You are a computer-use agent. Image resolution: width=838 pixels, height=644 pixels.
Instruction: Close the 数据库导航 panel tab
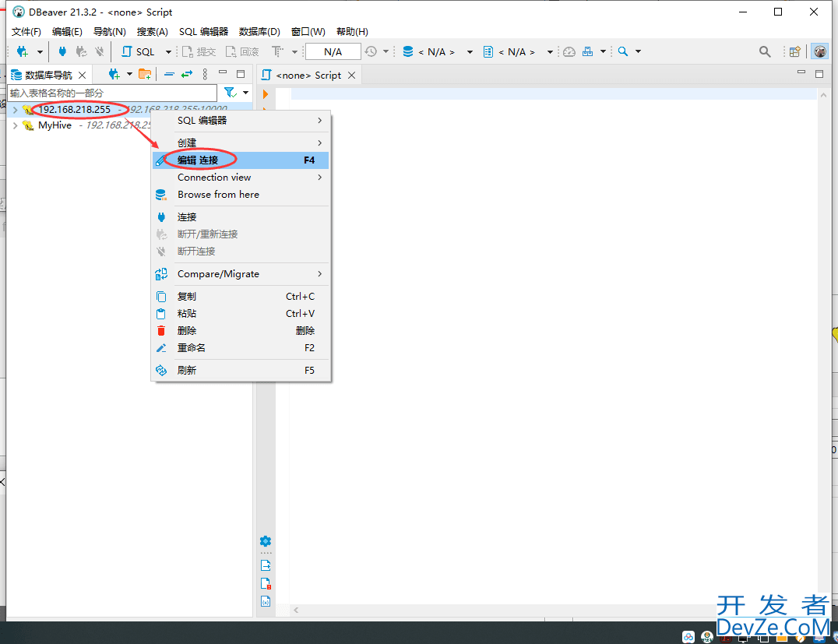pyautogui.click(x=82, y=75)
